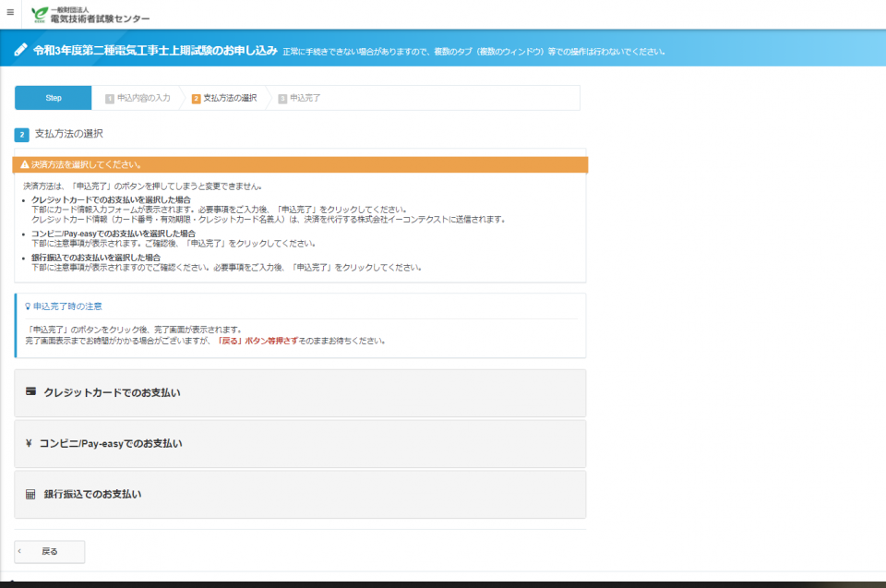The width and height of the screenshot is (886, 588).
Task: Click the 電気技術者試験センター logo
Action: 90,15
